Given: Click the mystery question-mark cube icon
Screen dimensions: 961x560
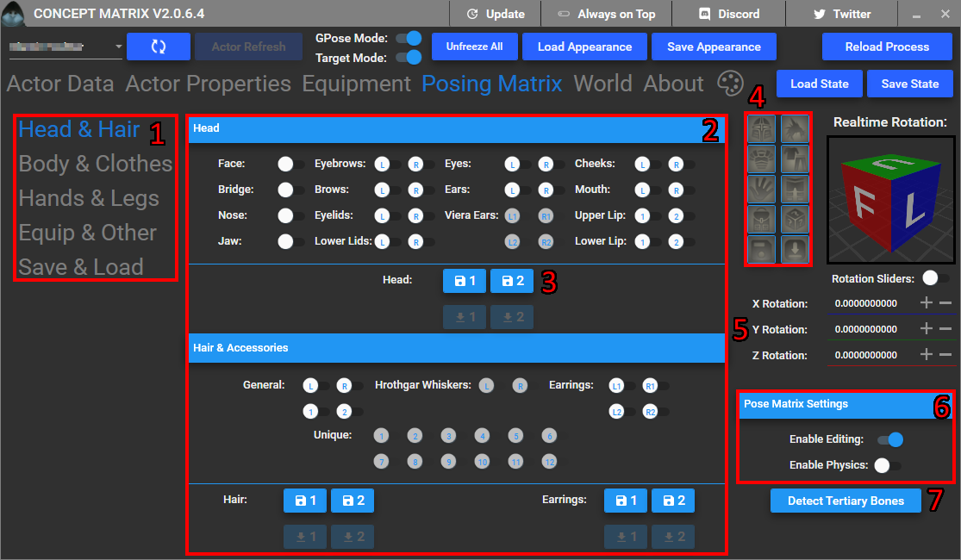Looking at the screenshot, I should click(795, 220).
